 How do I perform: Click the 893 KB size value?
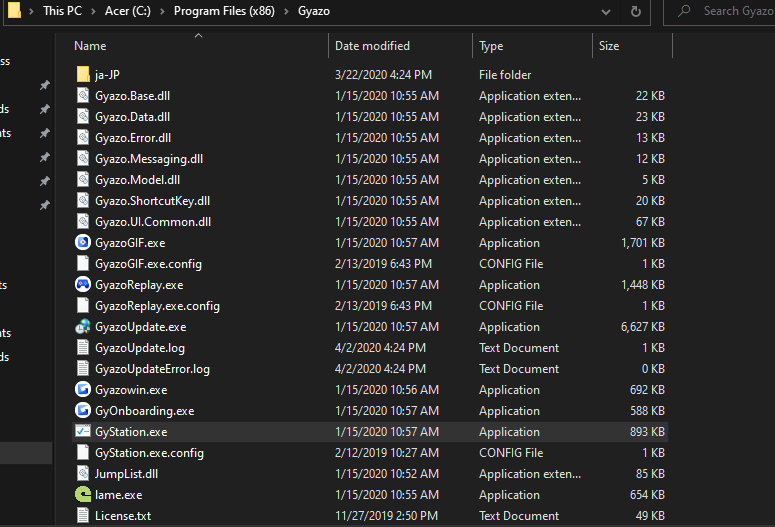(647, 432)
